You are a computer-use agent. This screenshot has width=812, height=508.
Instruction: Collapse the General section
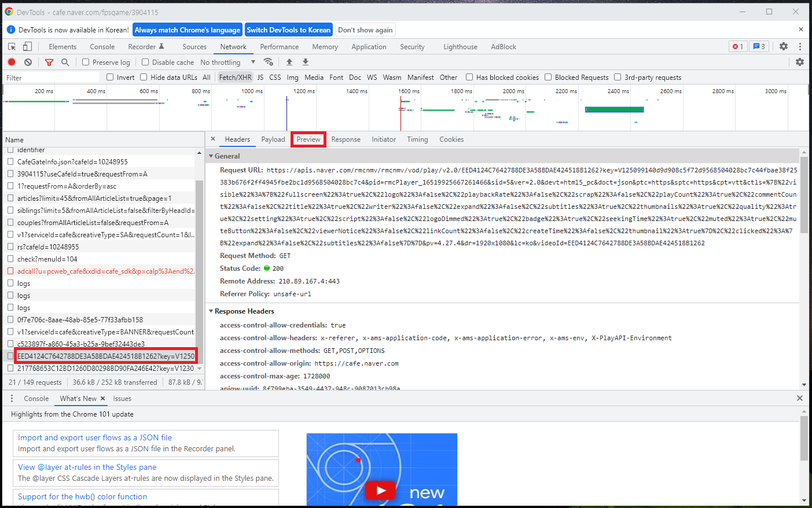[211, 156]
